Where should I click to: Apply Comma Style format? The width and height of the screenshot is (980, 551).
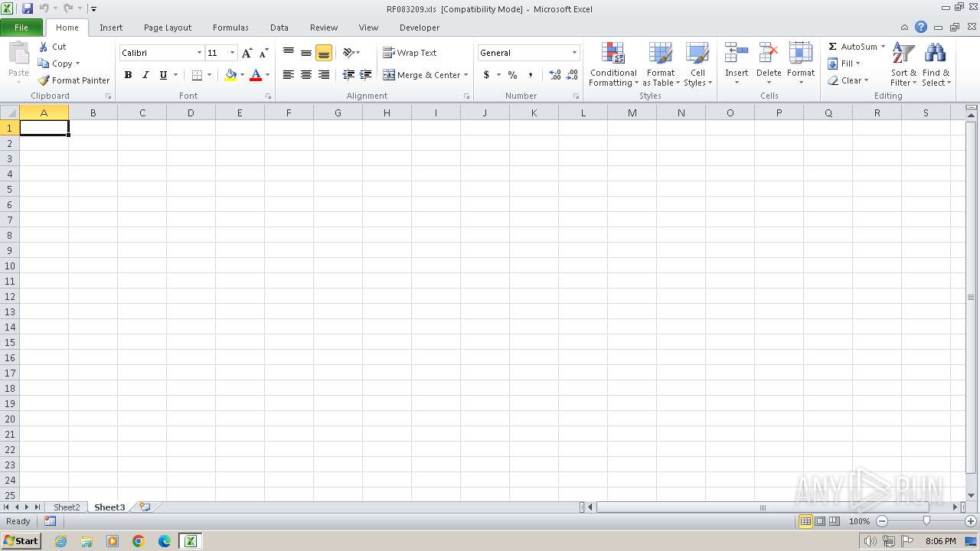[x=530, y=75]
